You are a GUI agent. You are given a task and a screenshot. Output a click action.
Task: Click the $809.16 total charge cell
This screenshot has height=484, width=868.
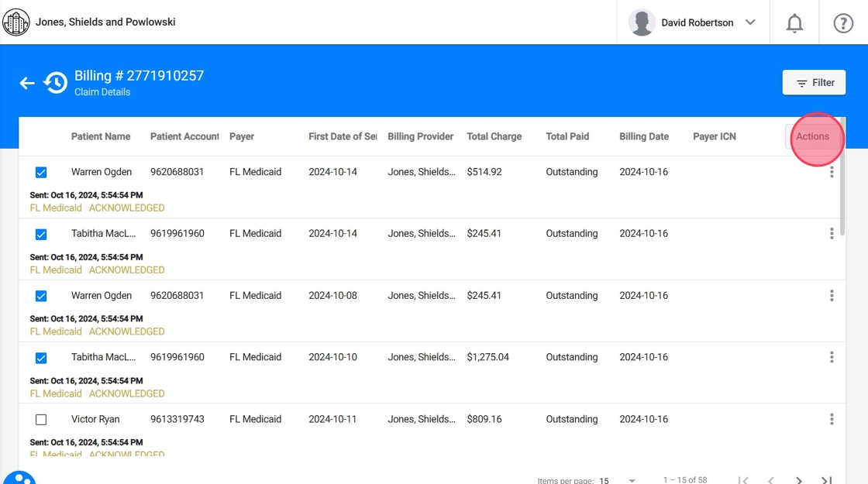click(484, 419)
